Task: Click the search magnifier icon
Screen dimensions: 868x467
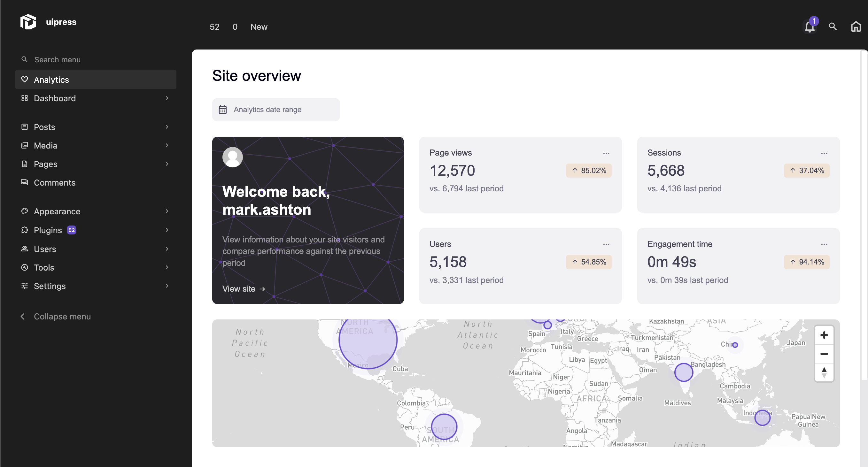Action: pyautogui.click(x=832, y=26)
